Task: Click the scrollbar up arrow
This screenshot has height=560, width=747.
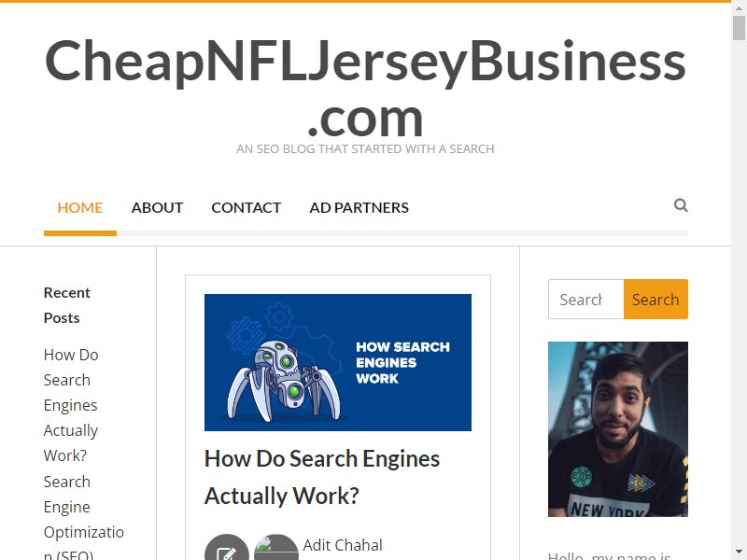Action: [x=740, y=7]
